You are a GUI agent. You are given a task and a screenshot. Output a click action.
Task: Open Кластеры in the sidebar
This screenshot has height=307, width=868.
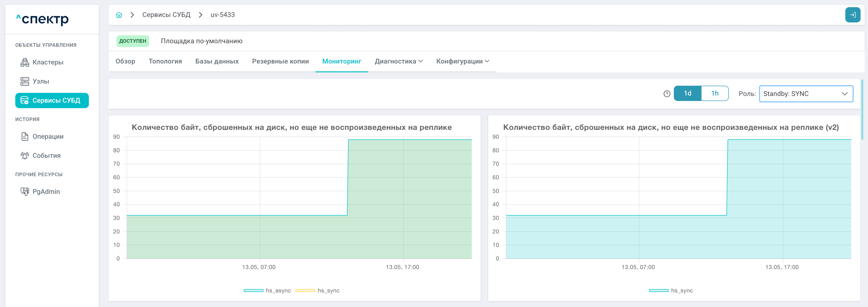tap(52, 62)
